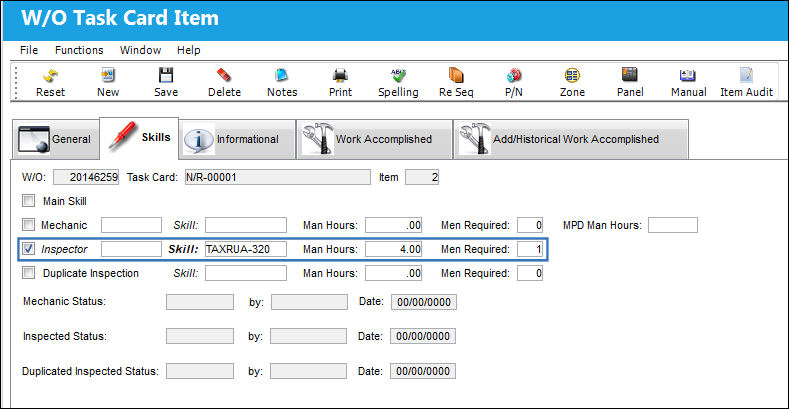Click Duplicated Inspected Status by field
Image resolution: width=789 pixels, height=409 pixels.
pyautogui.click(x=308, y=371)
